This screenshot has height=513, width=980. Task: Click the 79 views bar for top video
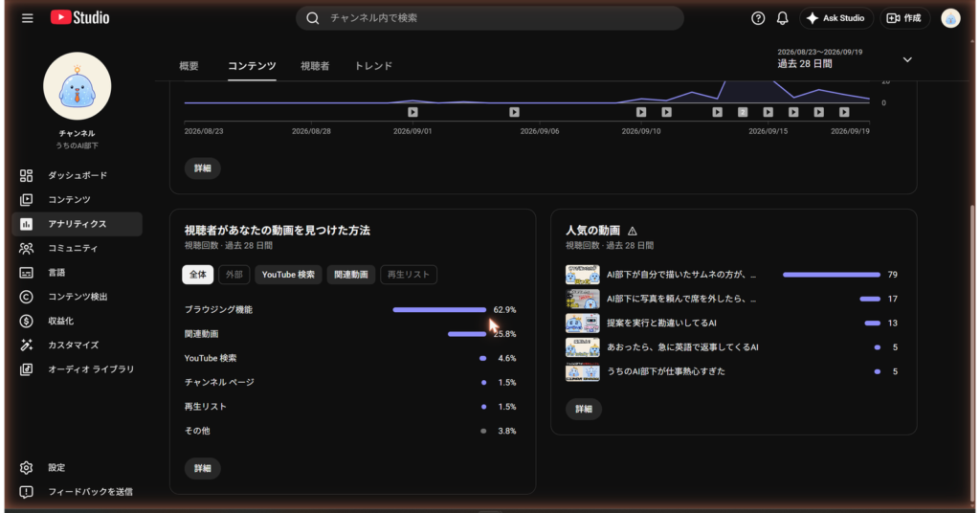pos(832,275)
